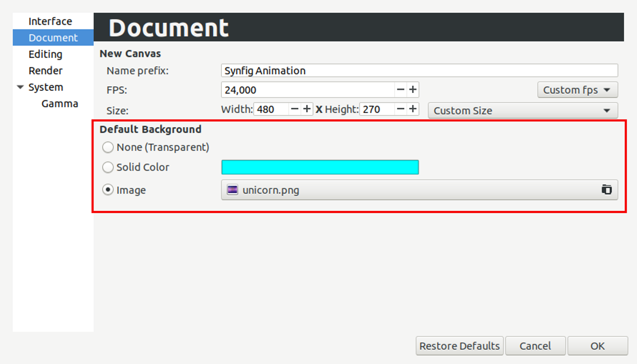The height and width of the screenshot is (364, 637).
Task: Switch to the Interface preferences page
Action: coord(50,21)
